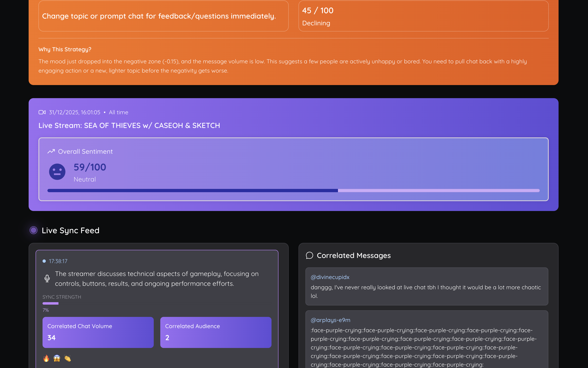Click the screaming face emoji reaction
Viewport: 588px width, 368px height.
click(x=57, y=358)
